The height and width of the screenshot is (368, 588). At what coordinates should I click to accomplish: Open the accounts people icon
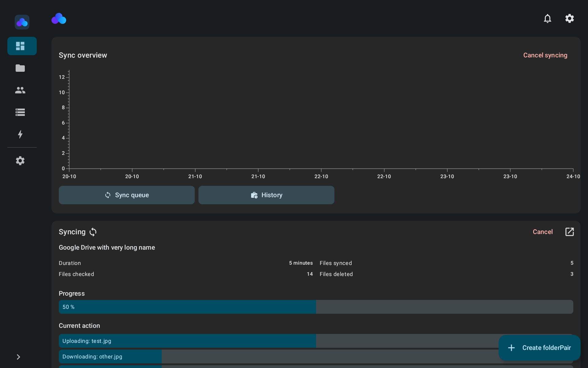(20, 90)
